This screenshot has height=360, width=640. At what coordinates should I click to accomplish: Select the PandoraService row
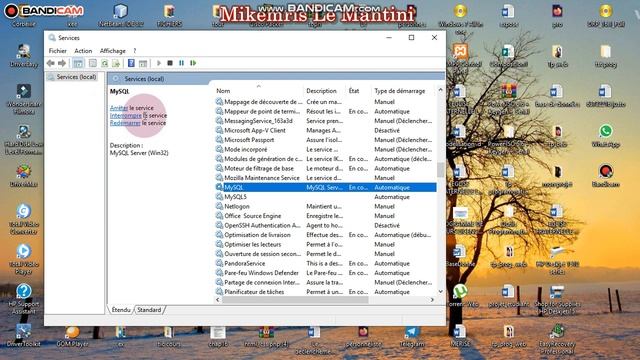tap(325, 263)
